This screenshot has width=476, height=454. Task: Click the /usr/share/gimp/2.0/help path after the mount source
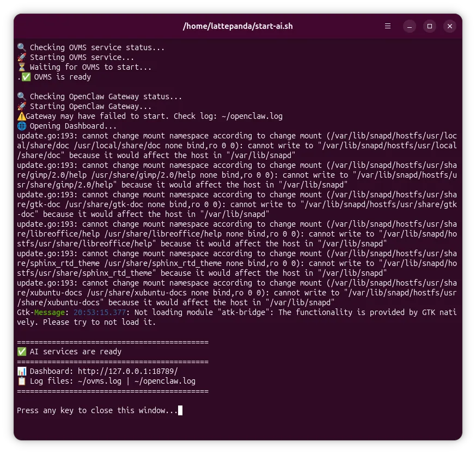point(143,175)
